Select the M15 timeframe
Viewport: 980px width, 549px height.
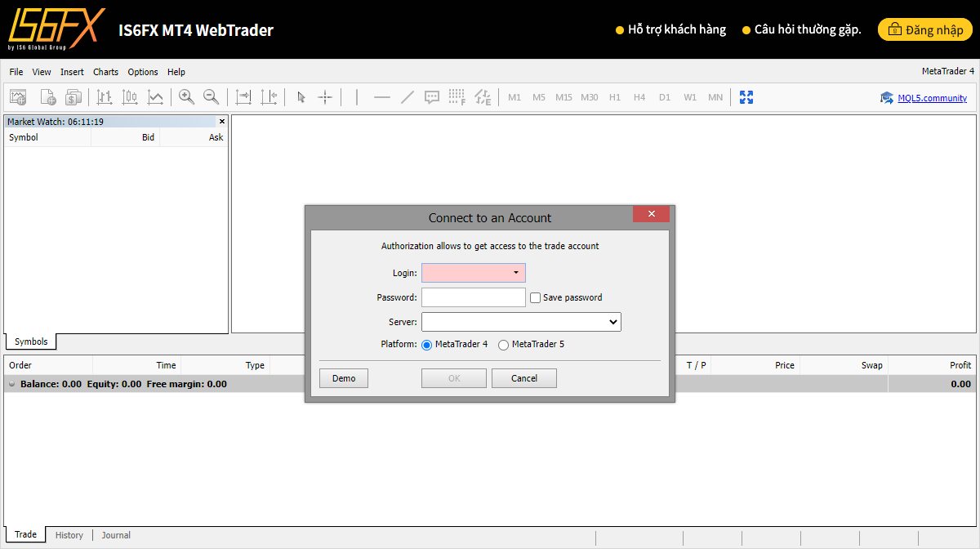(563, 97)
